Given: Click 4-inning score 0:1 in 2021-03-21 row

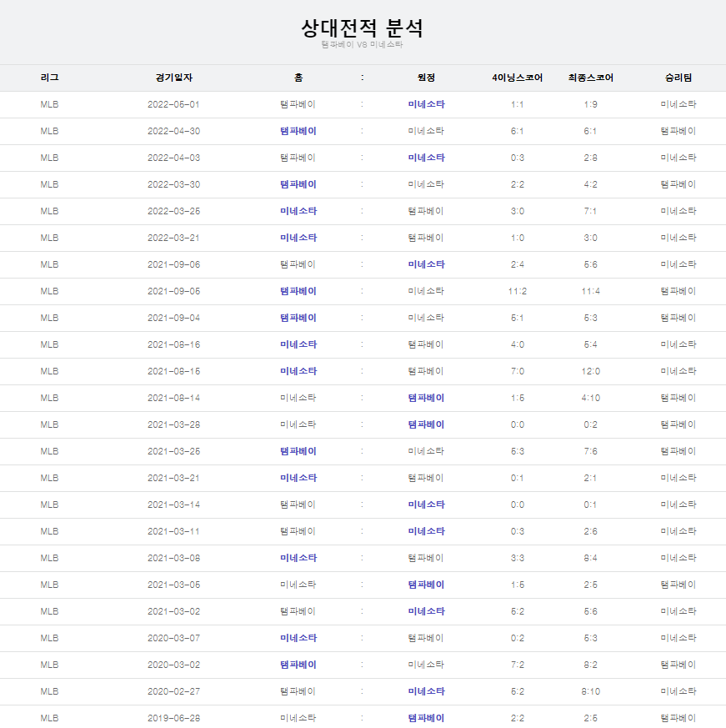Looking at the screenshot, I should [517, 478].
